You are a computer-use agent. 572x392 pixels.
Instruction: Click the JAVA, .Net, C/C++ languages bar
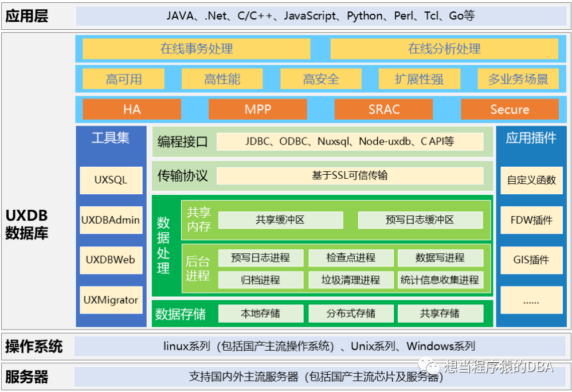click(x=321, y=16)
